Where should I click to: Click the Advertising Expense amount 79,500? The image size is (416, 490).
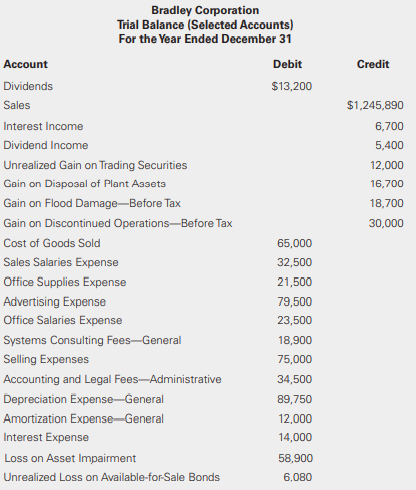click(x=295, y=302)
